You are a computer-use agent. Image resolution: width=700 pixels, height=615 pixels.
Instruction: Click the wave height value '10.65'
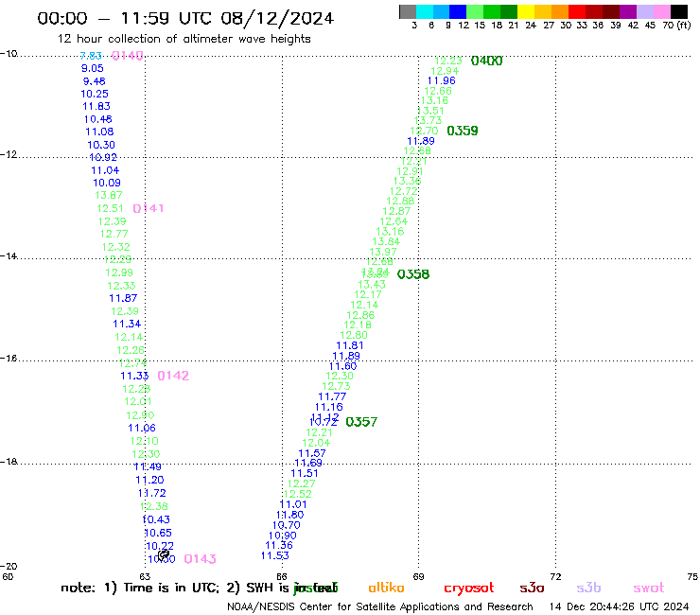pyautogui.click(x=158, y=533)
